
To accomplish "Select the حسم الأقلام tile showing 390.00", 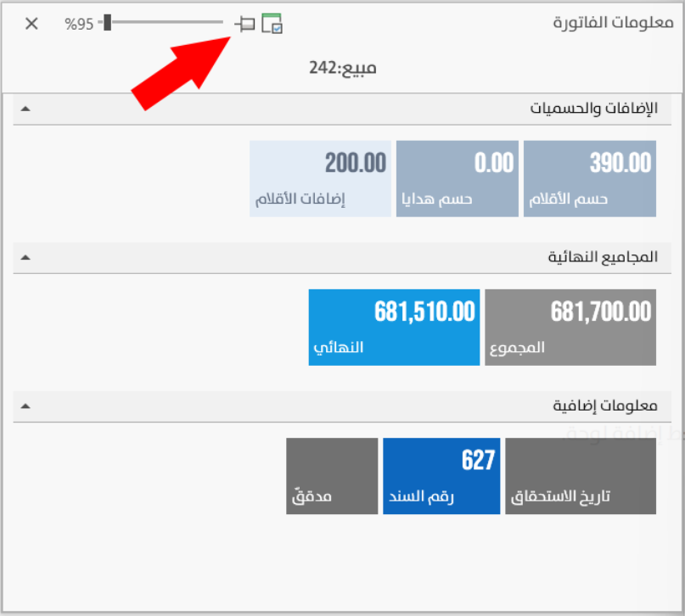I will pyautogui.click(x=590, y=179).
